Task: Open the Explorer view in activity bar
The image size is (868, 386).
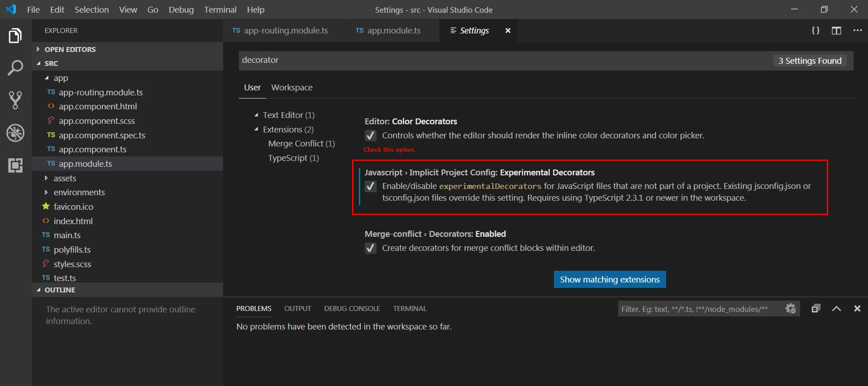Action: point(15,36)
